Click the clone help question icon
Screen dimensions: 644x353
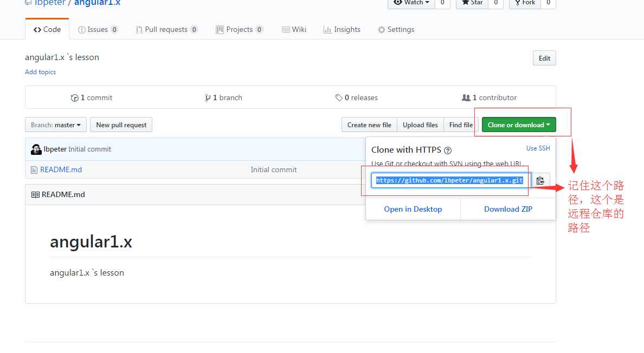click(x=448, y=151)
